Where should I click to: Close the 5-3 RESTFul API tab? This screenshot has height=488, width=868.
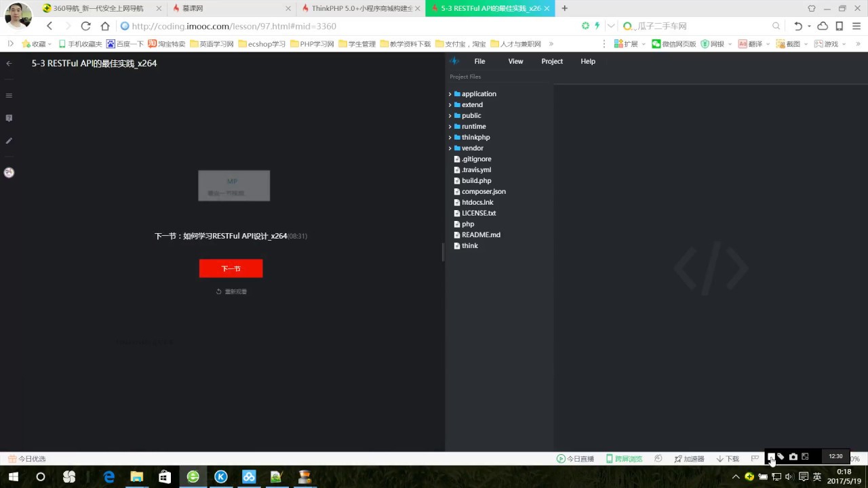point(547,8)
